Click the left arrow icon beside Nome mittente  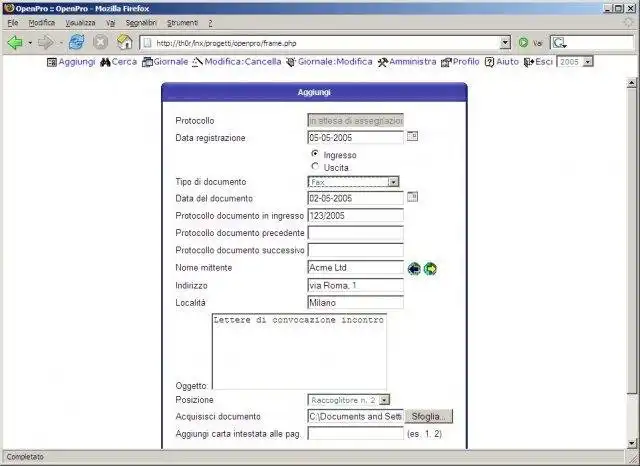click(414, 269)
